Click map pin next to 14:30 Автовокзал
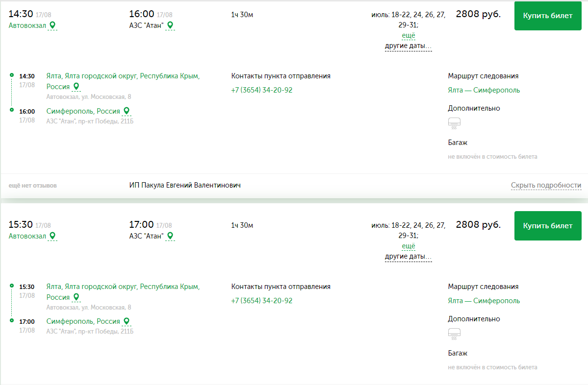Image resolution: width=588 pixels, height=385 pixels. (x=52, y=25)
